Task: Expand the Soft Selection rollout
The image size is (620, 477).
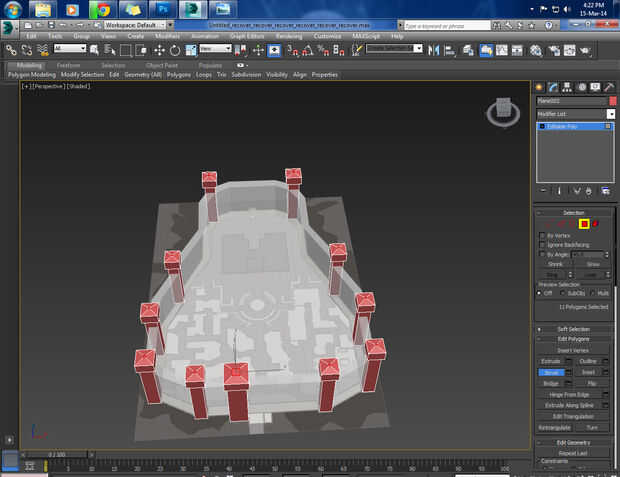Action: (574, 329)
